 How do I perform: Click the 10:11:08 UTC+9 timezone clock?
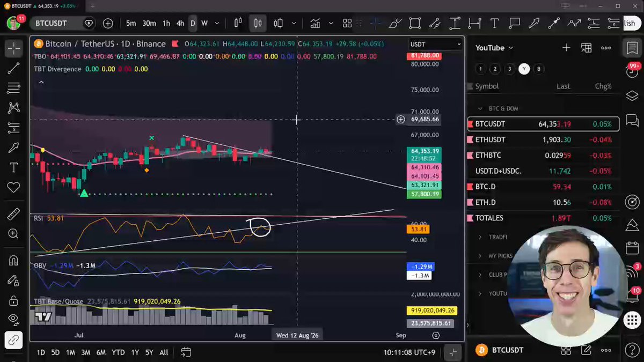tap(411, 352)
